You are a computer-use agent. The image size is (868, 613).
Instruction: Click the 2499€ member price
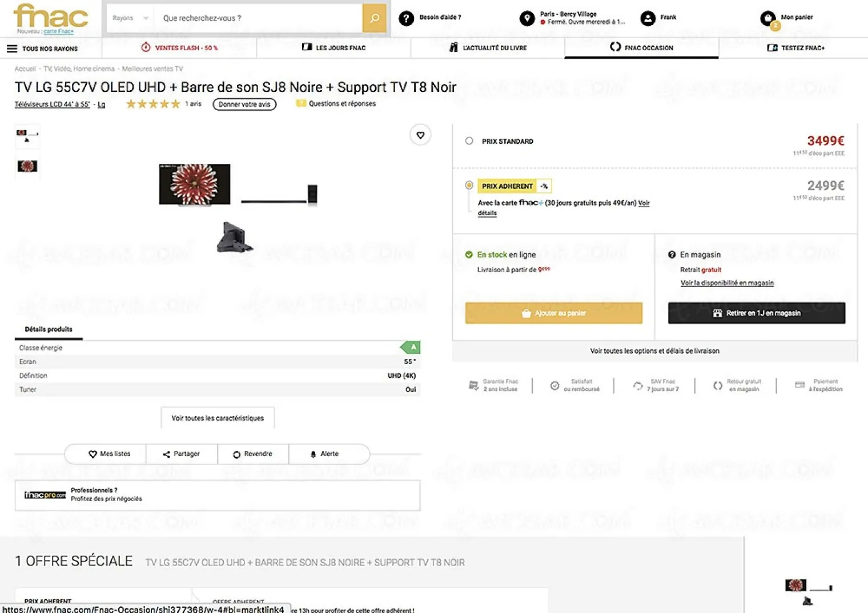tap(826, 185)
